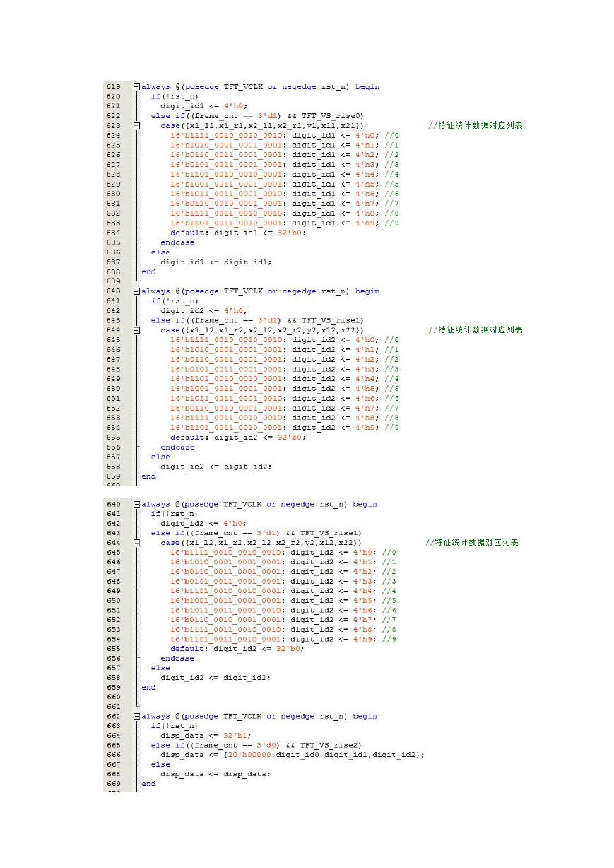Click 'disp_data <= disp_data;' on line 668
This screenshot has width=614, height=868.
(x=216, y=774)
